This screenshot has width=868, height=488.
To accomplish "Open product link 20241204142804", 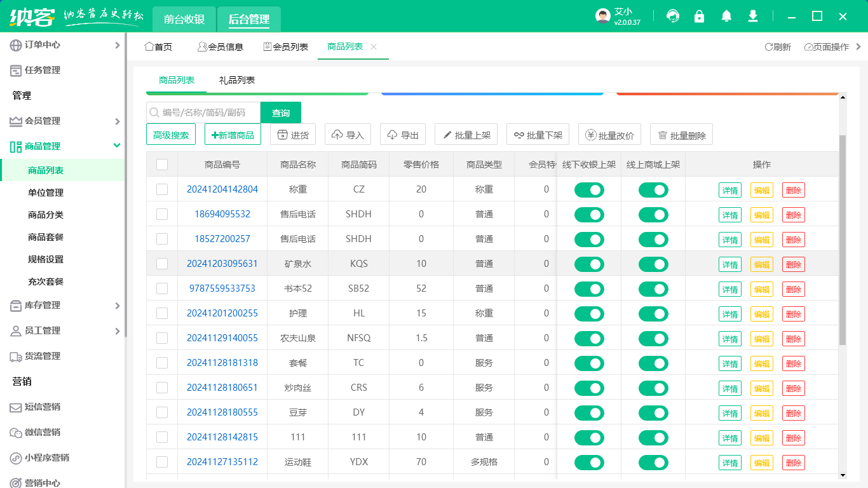I will 222,189.
